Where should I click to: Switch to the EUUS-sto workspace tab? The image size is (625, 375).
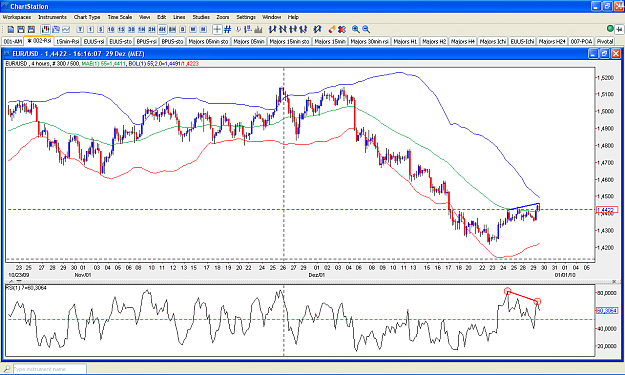point(120,41)
